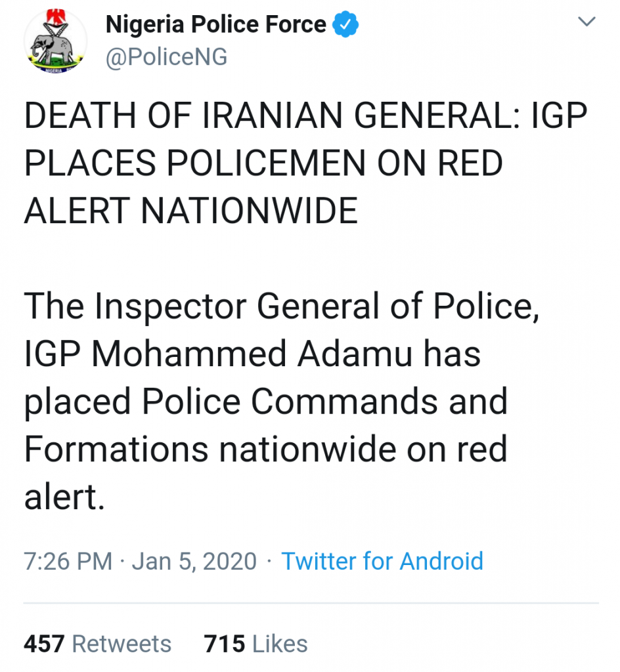
Task: Open the Nigeria Police Force display name
Action: [x=216, y=25]
